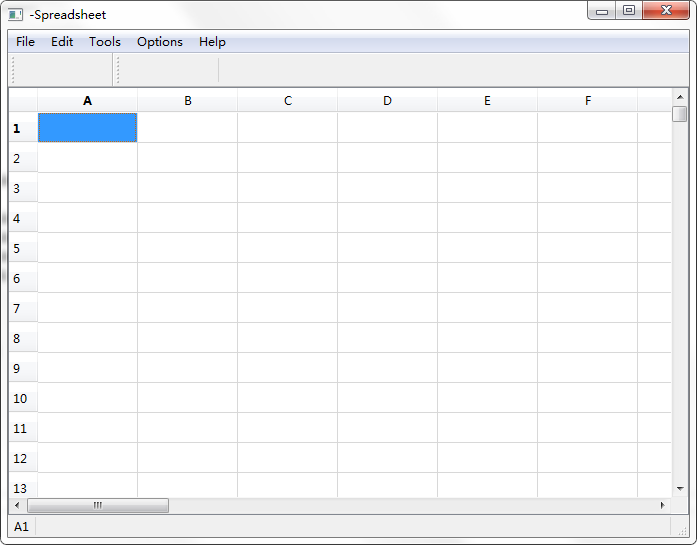Click the horizontal scrollbar left arrow

(17, 505)
